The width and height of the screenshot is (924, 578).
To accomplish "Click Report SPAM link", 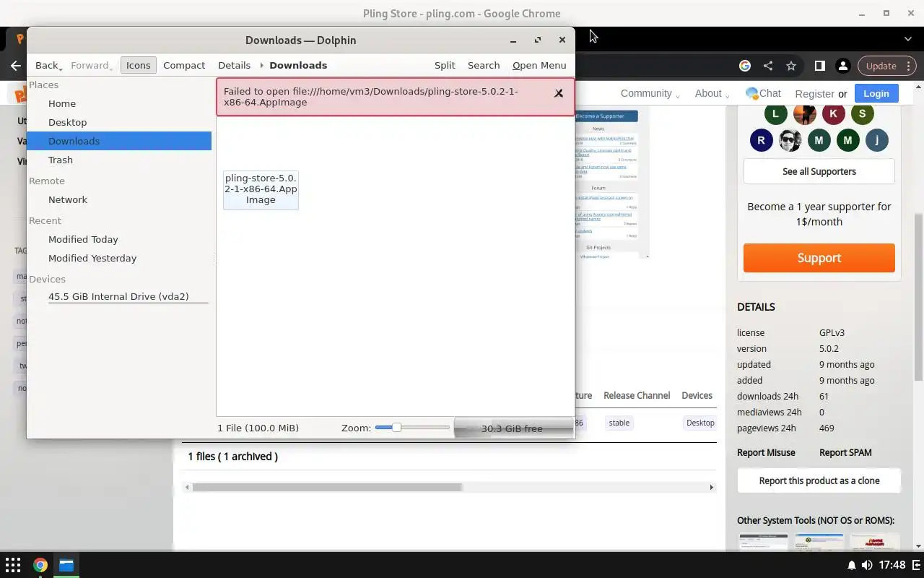I will pos(845,452).
